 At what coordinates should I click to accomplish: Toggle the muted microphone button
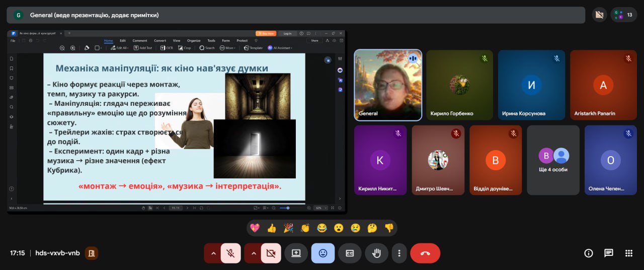[231, 253]
